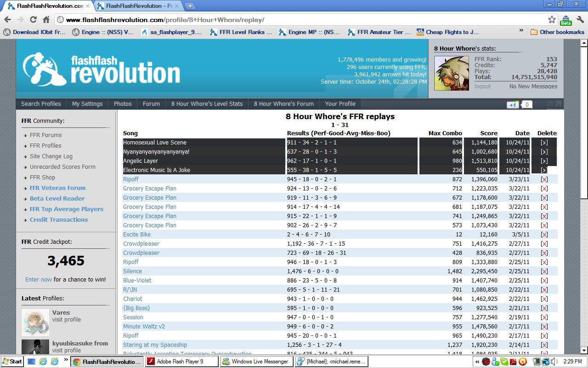
Task: Click the Google +1 button
Action: click(x=513, y=104)
